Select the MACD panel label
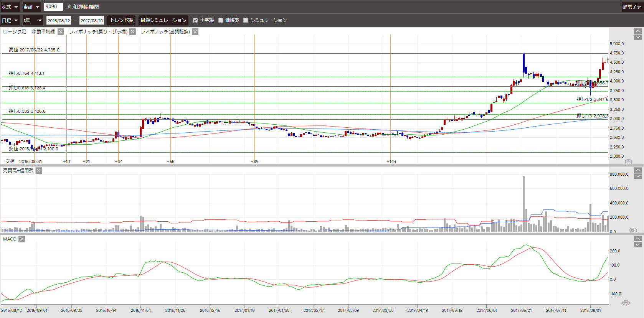 pos(10,239)
